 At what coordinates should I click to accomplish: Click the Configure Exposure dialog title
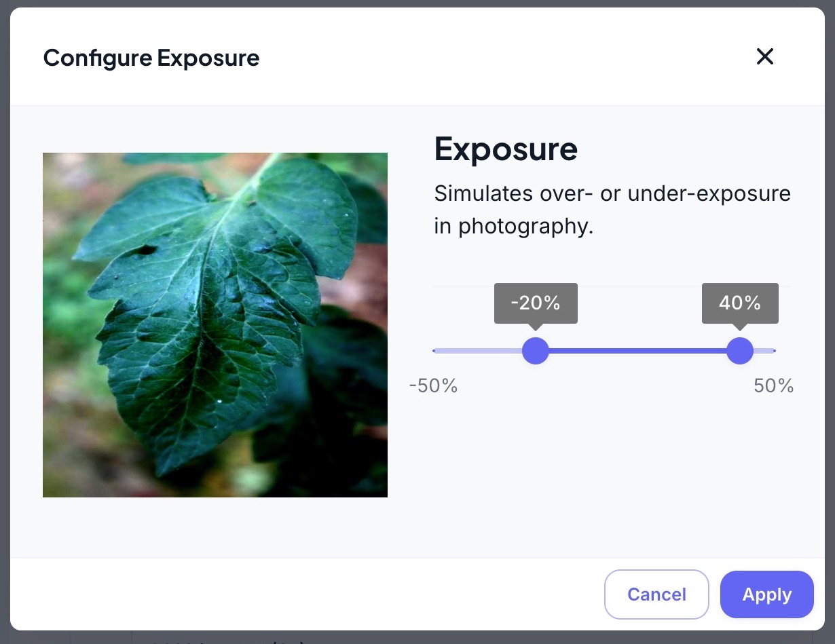tap(151, 58)
